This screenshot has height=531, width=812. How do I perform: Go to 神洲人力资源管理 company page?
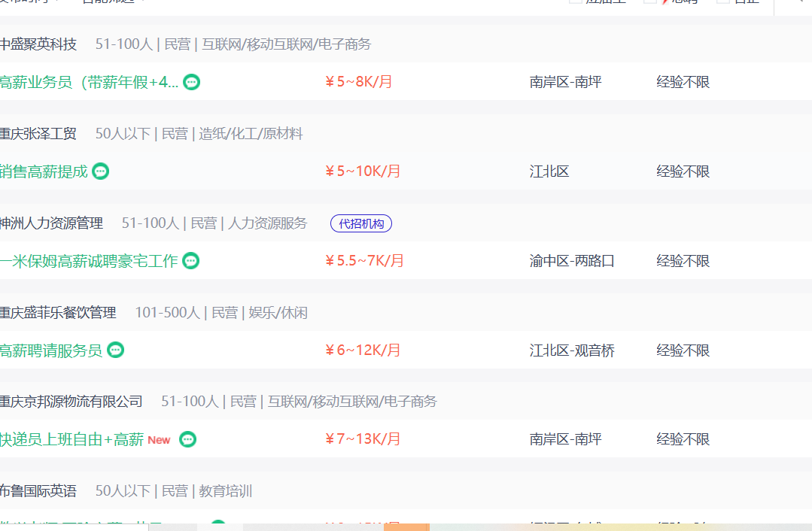tap(51, 223)
